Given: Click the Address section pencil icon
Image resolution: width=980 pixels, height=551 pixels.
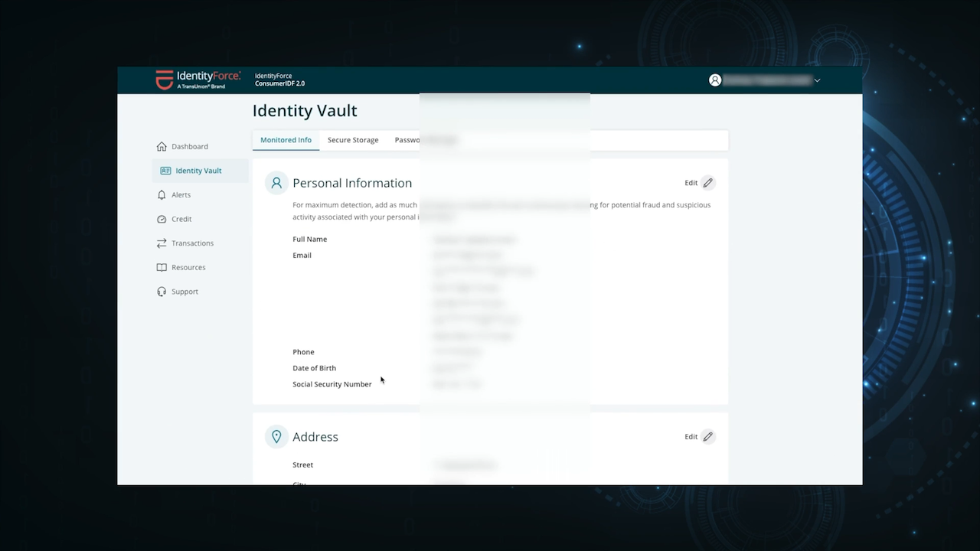Looking at the screenshot, I should 708,437.
